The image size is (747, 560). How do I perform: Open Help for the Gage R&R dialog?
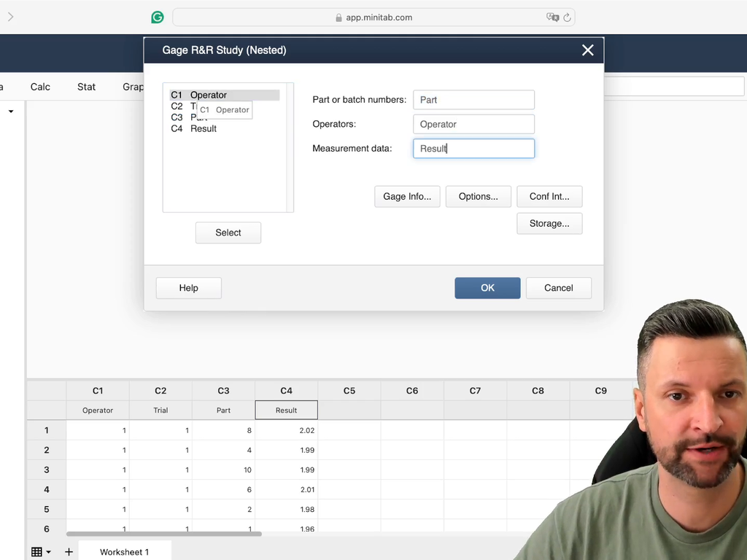tap(189, 288)
